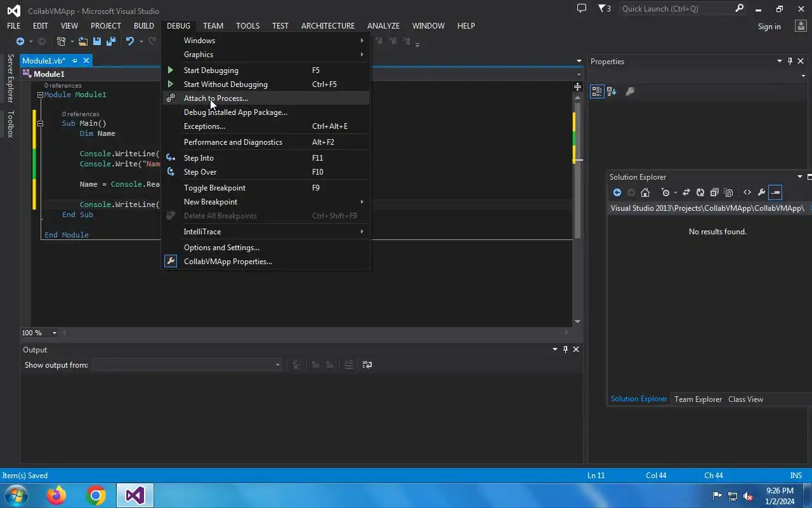Open the feedback speech bubble icon

(581, 9)
